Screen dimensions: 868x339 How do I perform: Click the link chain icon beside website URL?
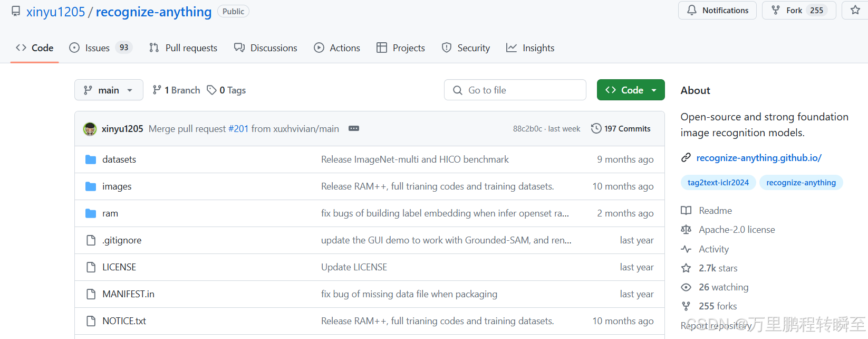click(x=686, y=157)
